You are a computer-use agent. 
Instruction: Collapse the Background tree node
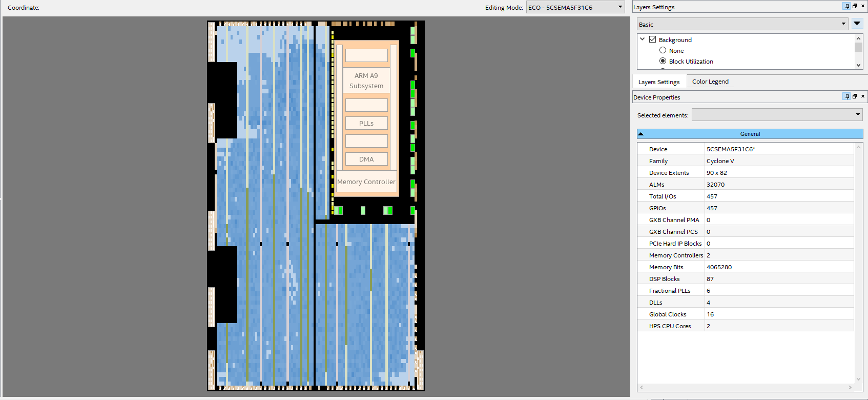(643, 39)
